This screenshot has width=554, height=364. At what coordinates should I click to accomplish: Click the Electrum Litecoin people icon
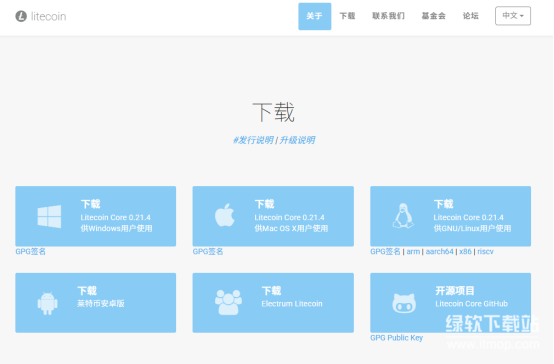click(228, 302)
